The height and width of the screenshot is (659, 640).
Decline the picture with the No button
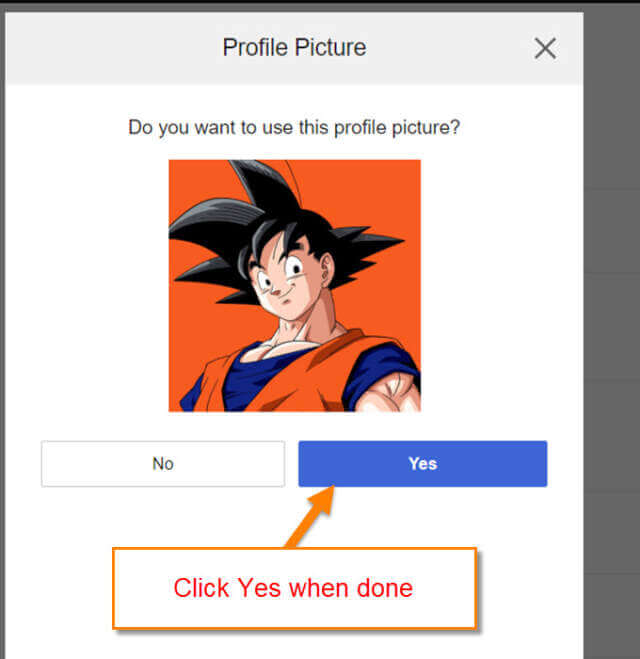pos(163,464)
